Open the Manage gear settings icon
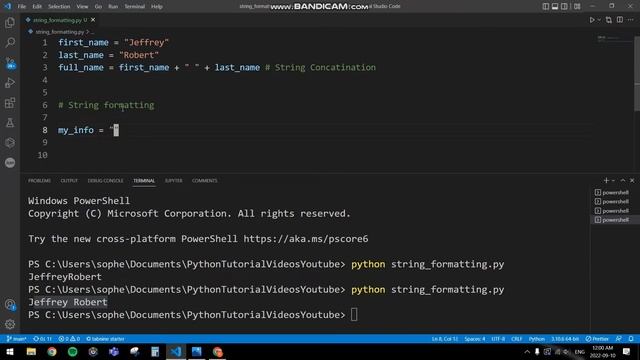The image size is (640, 360). 10,324
